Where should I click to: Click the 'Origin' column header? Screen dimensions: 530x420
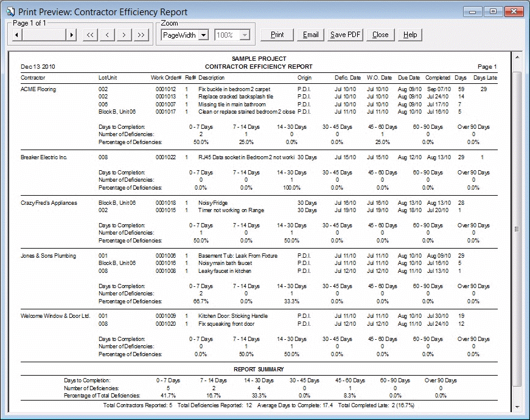tap(304, 78)
